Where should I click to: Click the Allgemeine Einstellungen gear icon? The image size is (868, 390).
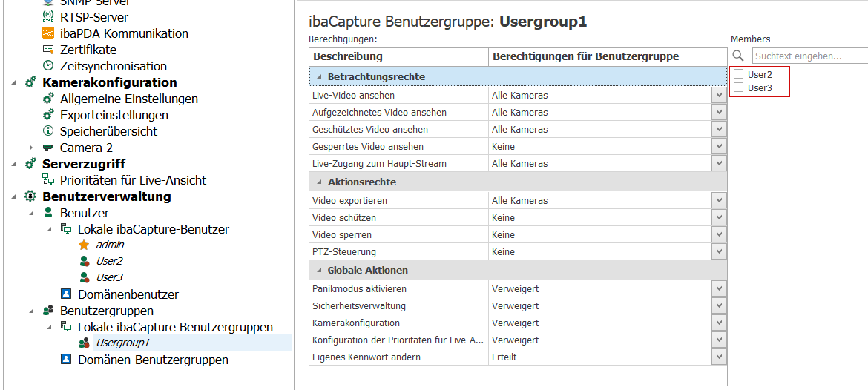click(x=48, y=99)
